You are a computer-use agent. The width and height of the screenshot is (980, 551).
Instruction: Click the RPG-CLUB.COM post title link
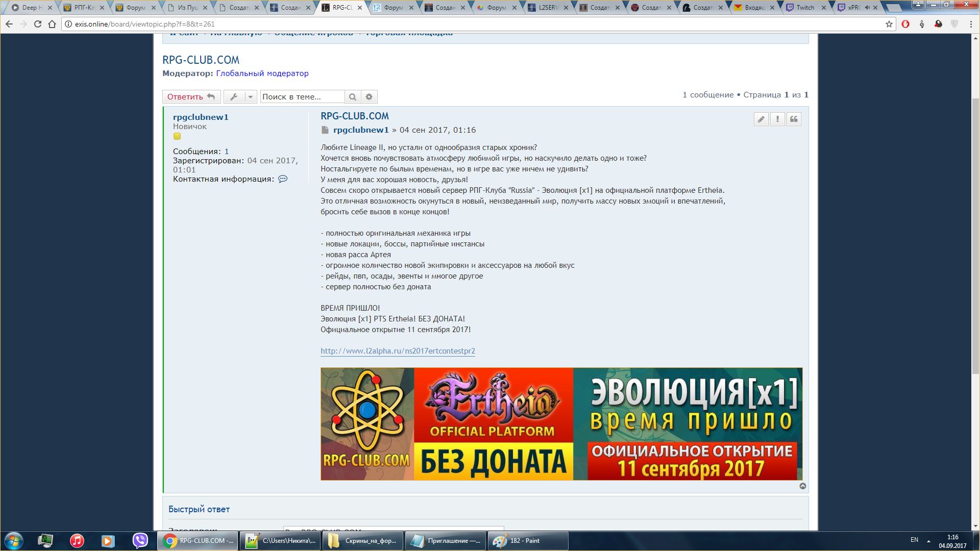355,116
